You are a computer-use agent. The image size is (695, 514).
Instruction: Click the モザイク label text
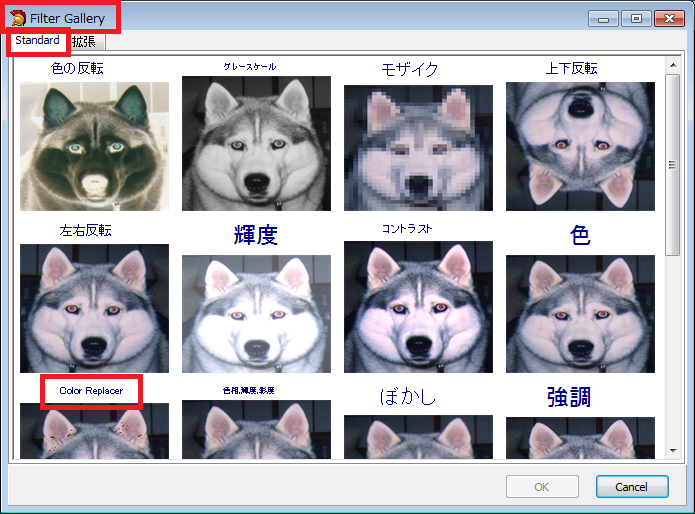click(410, 70)
